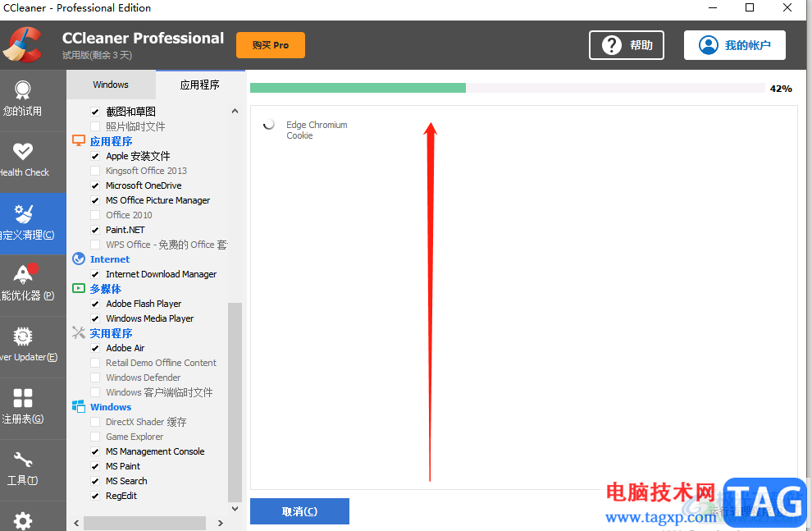
Task: Select the Custom Clean broom icon
Action: pos(23,213)
